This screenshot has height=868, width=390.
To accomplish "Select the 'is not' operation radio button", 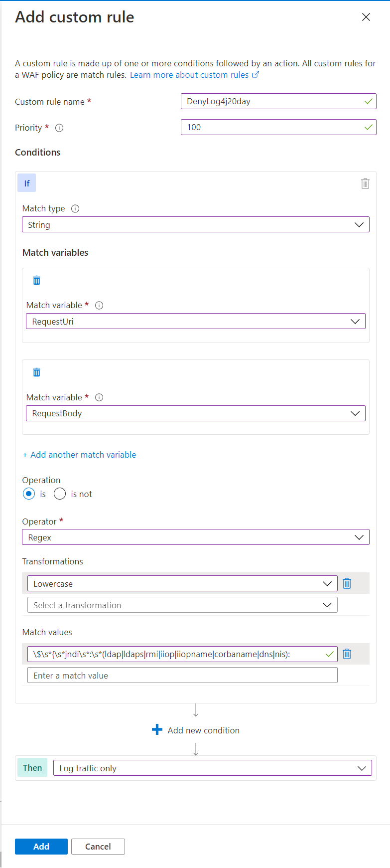I will (x=60, y=494).
